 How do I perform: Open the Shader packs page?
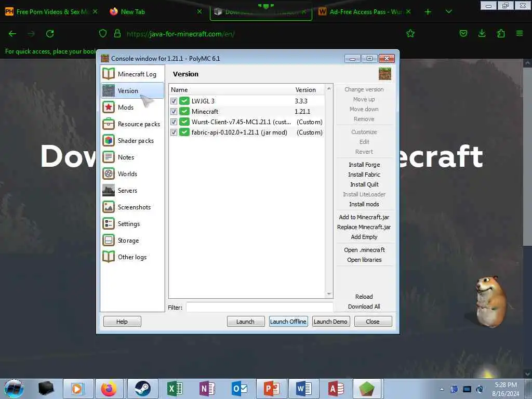[x=132, y=140]
